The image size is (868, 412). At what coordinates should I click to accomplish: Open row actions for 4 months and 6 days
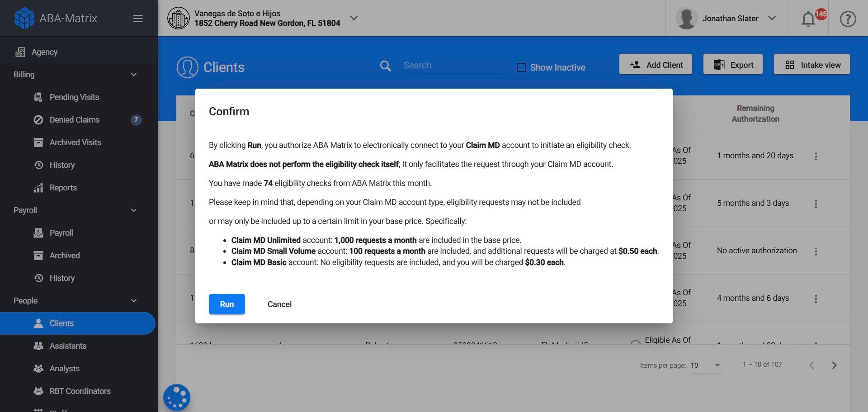coord(816,299)
